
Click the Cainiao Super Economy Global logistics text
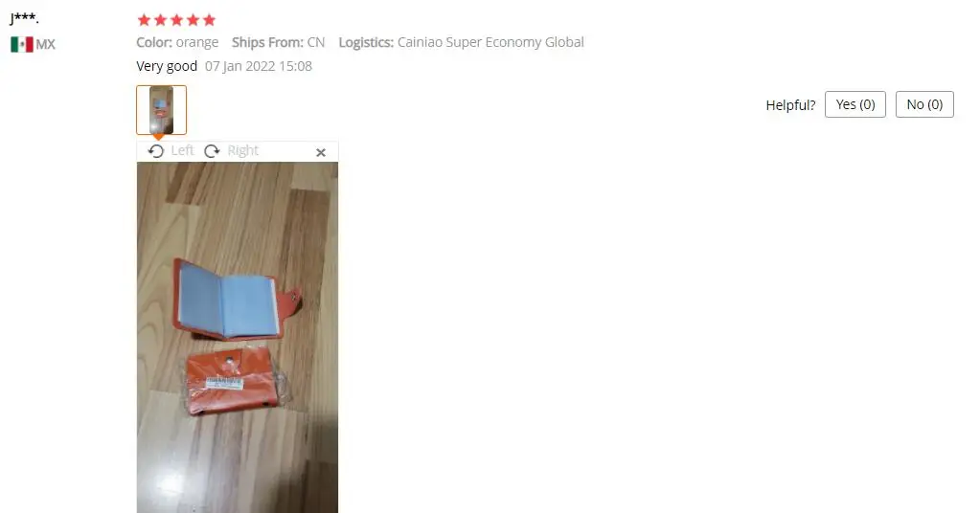[x=490, y=42]
